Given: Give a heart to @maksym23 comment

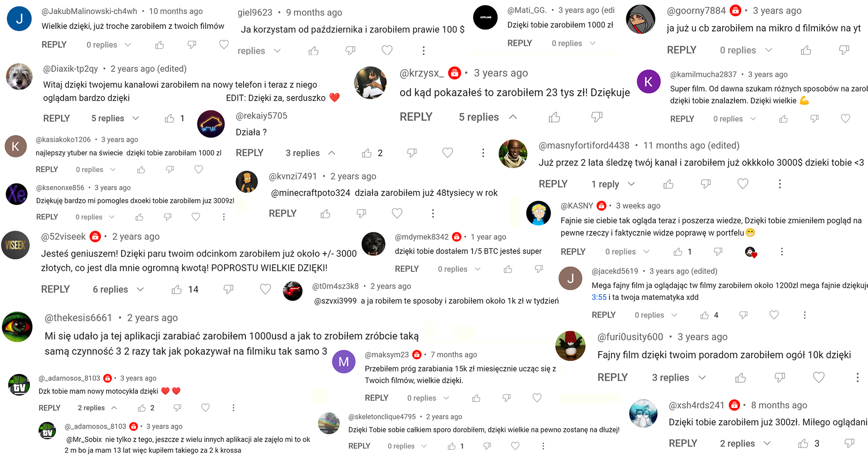Looking at the screenshot, I should [537, 398].
